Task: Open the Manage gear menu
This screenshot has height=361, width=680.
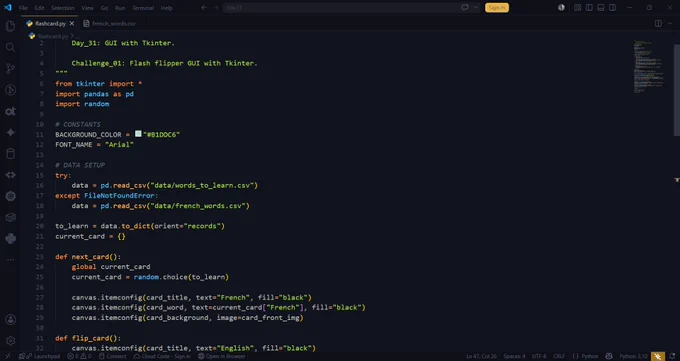Action: coord(10,341)
